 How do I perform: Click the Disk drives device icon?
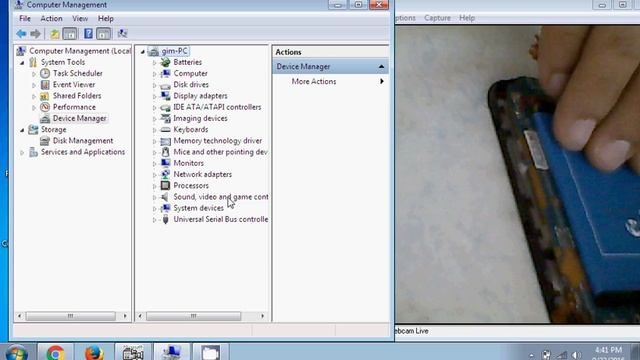tap(165, 85)
